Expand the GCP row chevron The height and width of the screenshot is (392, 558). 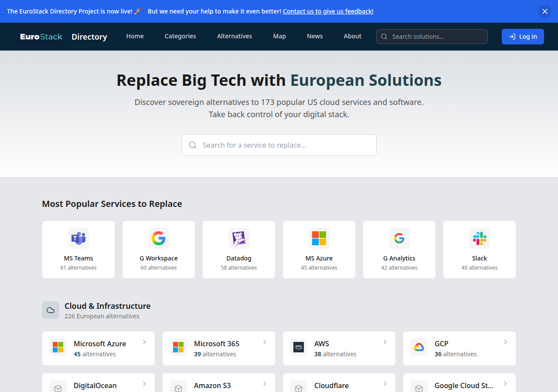505,342
